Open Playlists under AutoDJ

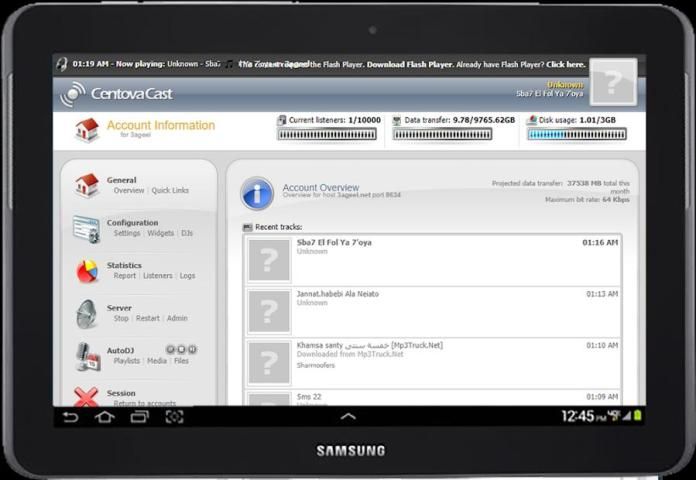(x=126, y=361)
